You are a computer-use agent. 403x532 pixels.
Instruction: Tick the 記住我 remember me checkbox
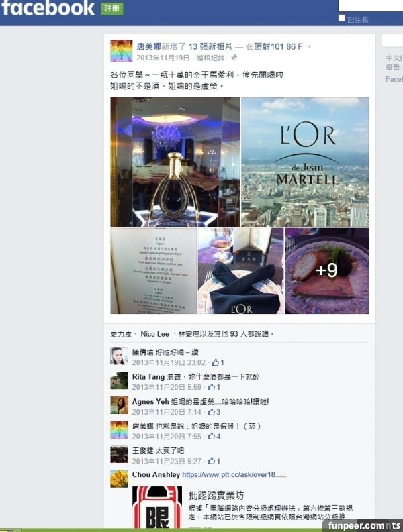[x=341, y=18]
